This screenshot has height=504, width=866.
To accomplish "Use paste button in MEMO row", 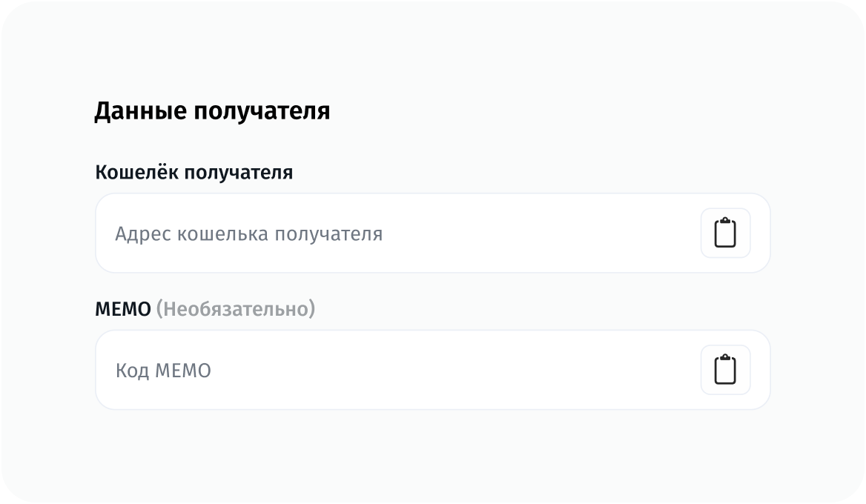I will click(x=725, y=370).
